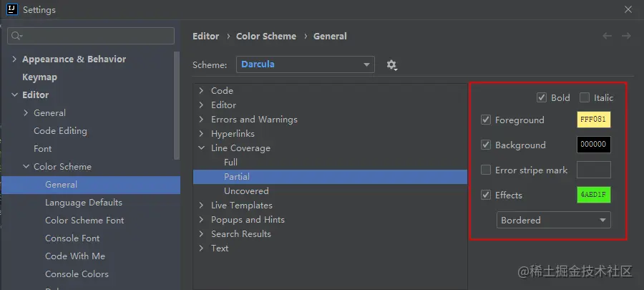The image size is (644, 290).
Task: Expand the Popups and Hints node
Action: point(201,220)
